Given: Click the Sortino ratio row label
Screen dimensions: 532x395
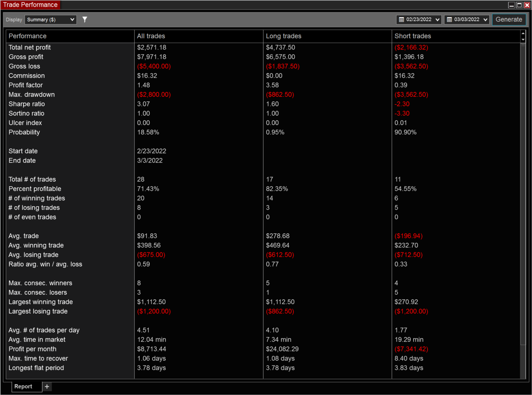Looking at the screenshot, I should pos(27,114).
